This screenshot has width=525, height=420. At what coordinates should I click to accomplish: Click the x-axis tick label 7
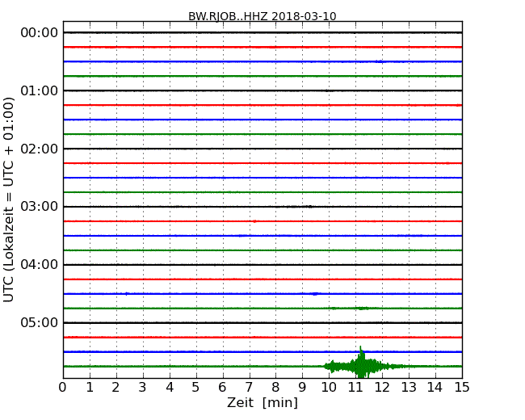[x=249, y=387]
